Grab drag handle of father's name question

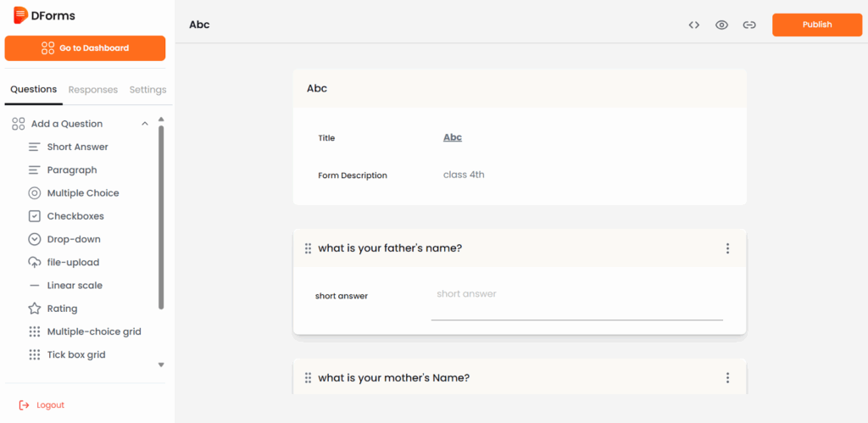pyautogui.click(x=308, y=248)
